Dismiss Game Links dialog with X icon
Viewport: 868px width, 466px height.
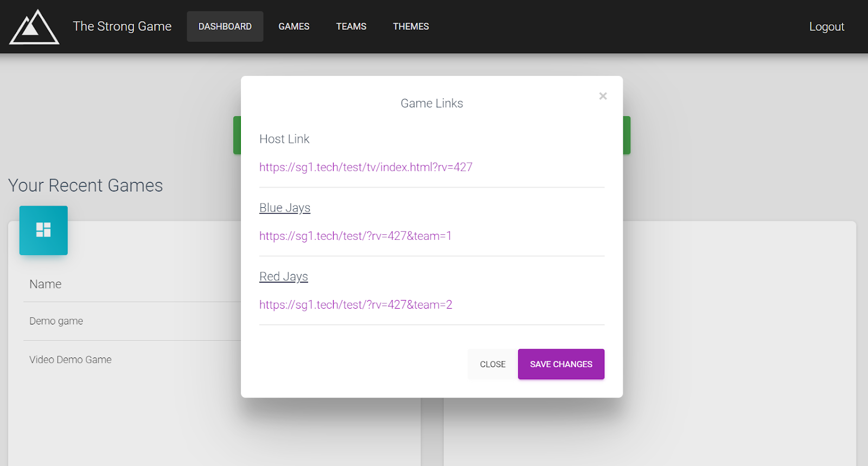[x=603, y=96]
